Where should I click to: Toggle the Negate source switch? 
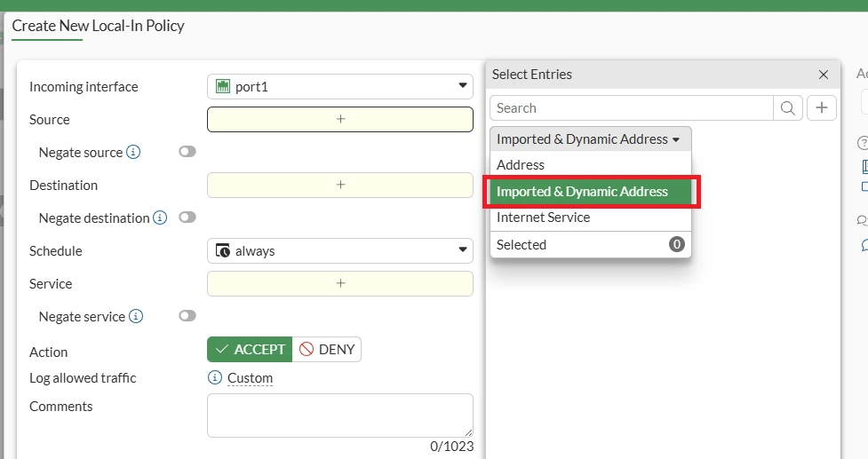click(187, 152)
